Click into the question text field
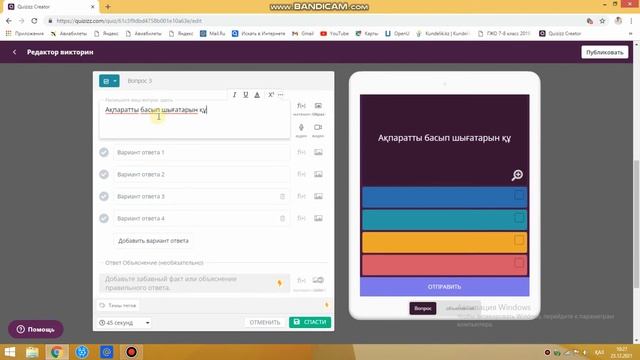 coord(195,121)
